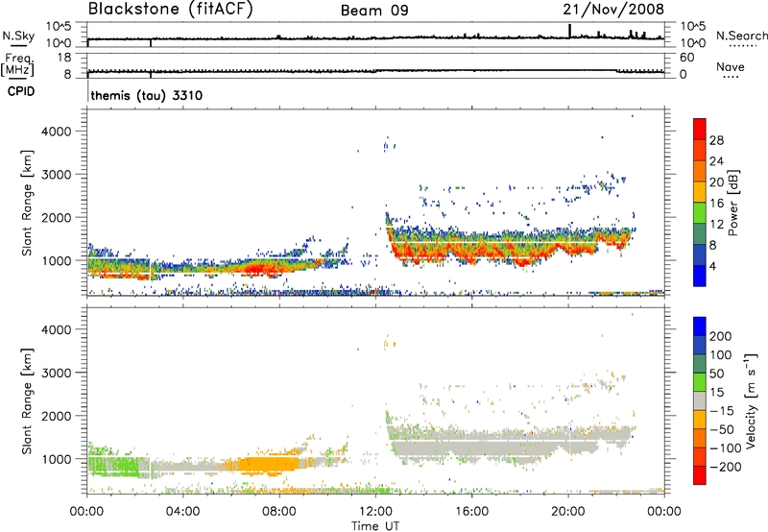768x532 pixels.
Task: Click the 'N.Search' legend label
Action: 741,36
